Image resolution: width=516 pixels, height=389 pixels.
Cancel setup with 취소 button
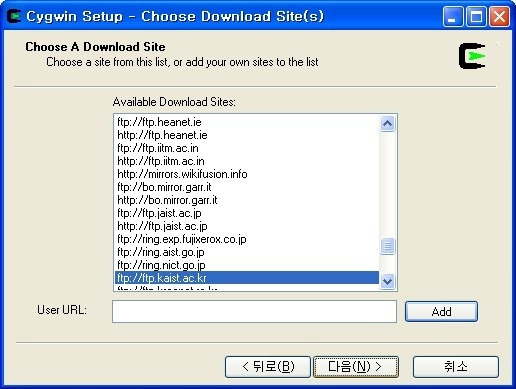456,367
